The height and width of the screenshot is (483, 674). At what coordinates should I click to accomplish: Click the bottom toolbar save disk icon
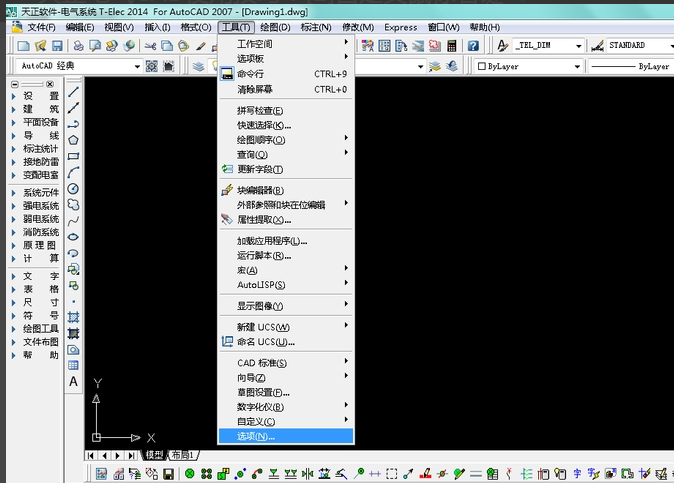(x=168, y=474)
